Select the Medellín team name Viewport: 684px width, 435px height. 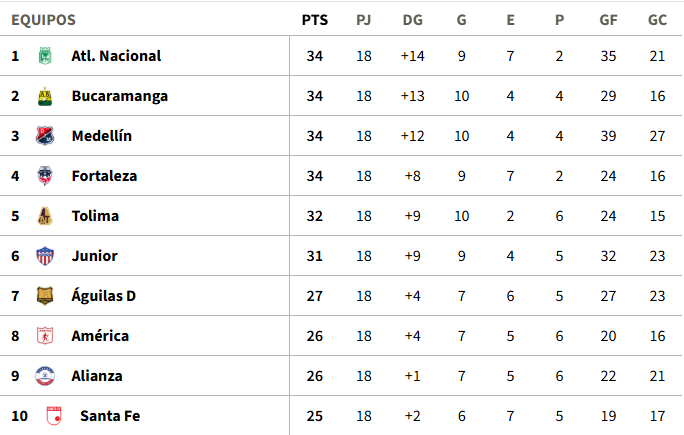pyautogui.click(x=102, y=136)
